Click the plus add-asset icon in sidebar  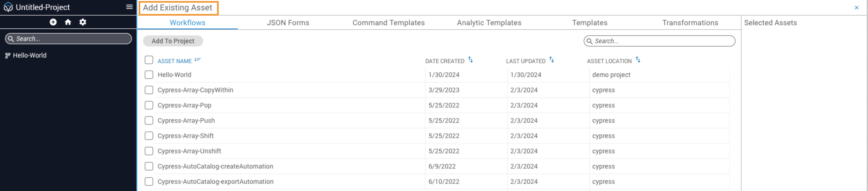[53, 22]
